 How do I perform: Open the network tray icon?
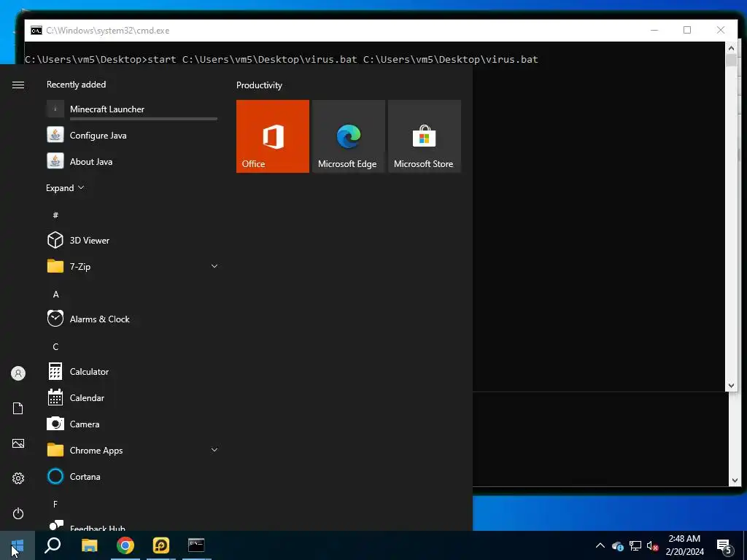pos(635,545)
